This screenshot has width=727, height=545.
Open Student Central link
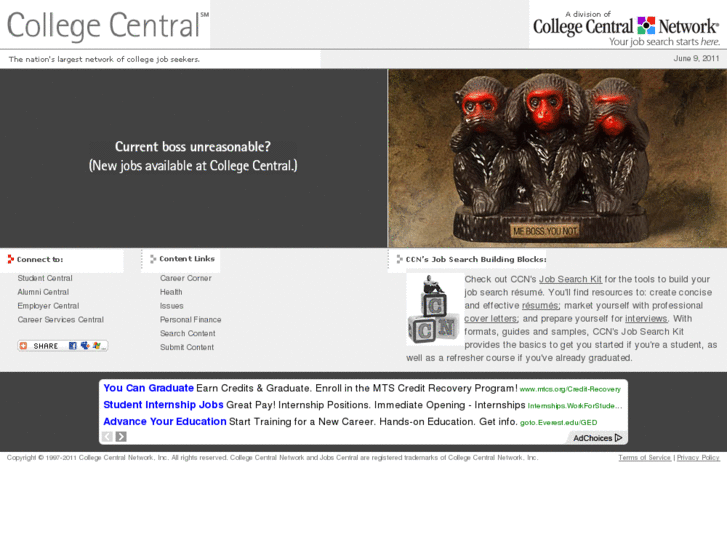coord(45,278)
